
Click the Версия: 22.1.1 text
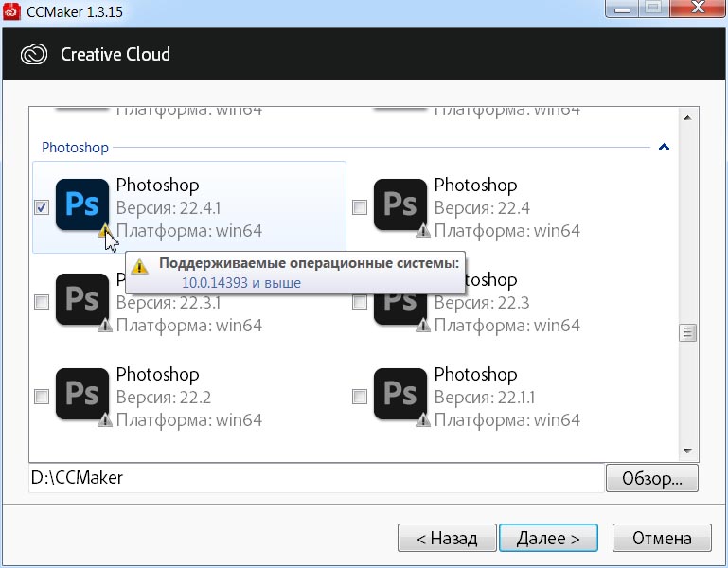point(485,398)
